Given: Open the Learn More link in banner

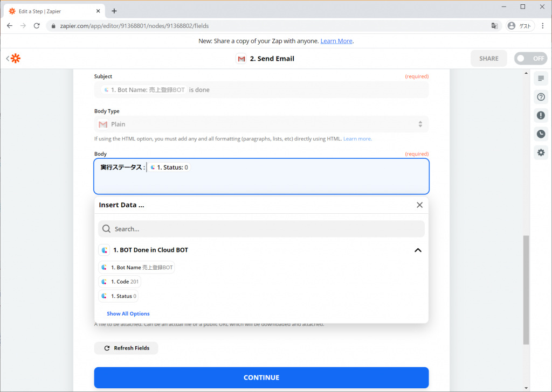Looking at the screenshot, I should pos(336,41).
